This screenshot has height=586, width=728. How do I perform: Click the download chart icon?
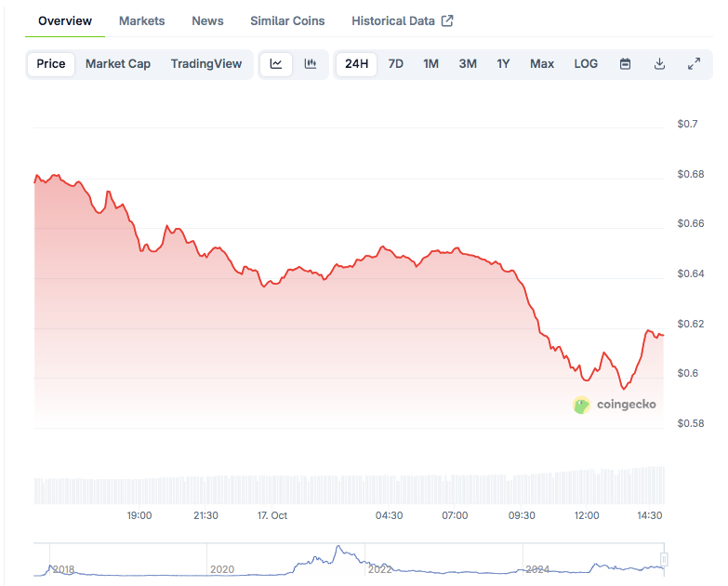659,64
